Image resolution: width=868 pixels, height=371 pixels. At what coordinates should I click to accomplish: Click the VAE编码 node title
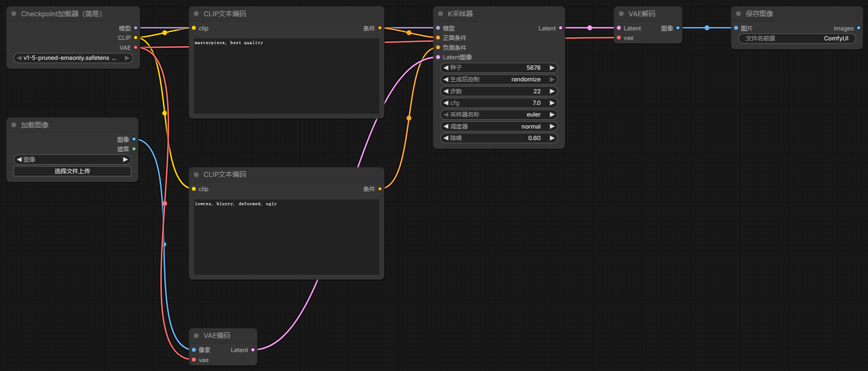click(217, 335)
